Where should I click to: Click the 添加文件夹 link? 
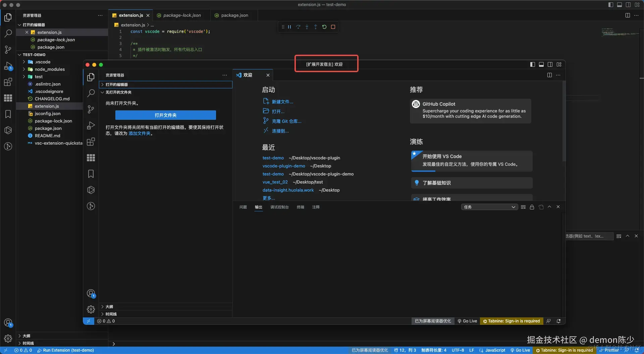[140, 134]
